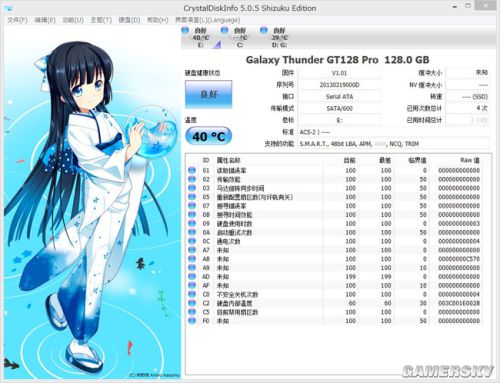This screenshot has width=500, height=383.
Task: Switch to the E: disk tab at 40 °C
Action: coord(200,37)
